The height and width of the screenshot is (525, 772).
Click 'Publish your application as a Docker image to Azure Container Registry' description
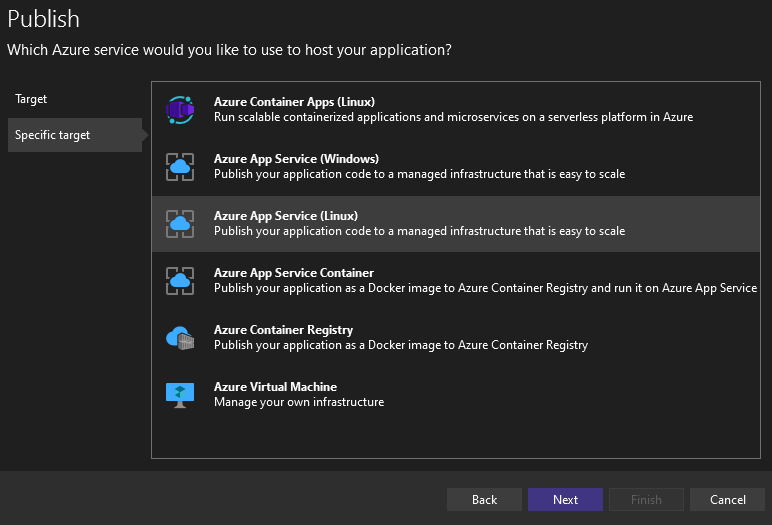click(x=401, y=345)
